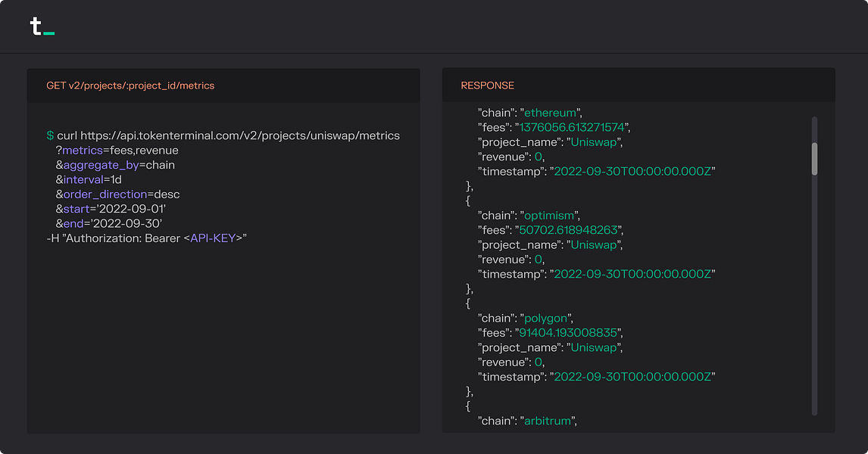Click the &start='2022-09-01' parameter

coord(111,209)
